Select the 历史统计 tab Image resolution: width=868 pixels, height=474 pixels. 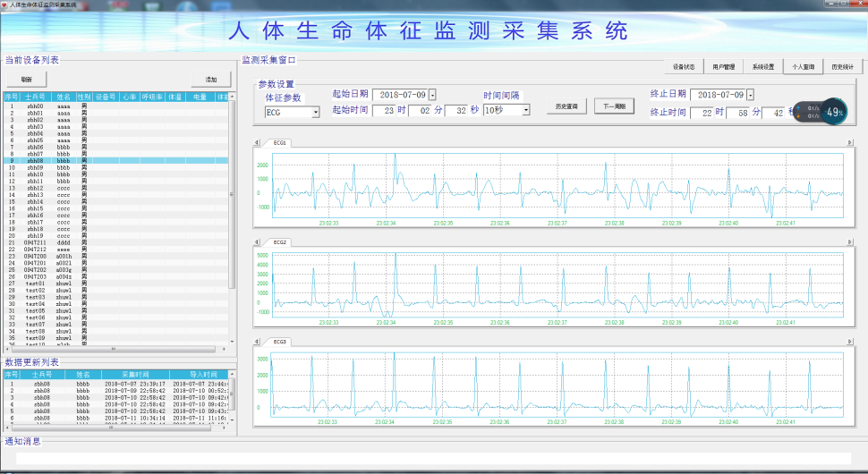[x=842, y=66]
